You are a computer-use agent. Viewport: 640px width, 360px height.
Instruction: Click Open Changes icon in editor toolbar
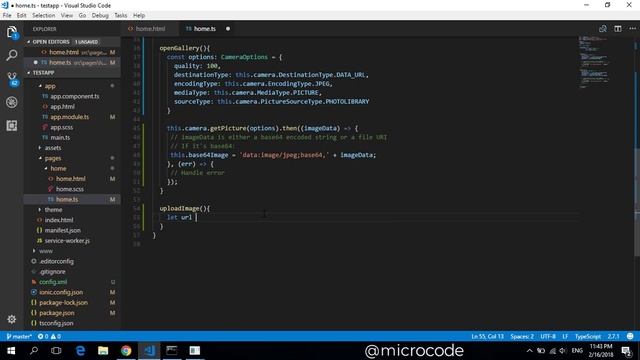602,29
